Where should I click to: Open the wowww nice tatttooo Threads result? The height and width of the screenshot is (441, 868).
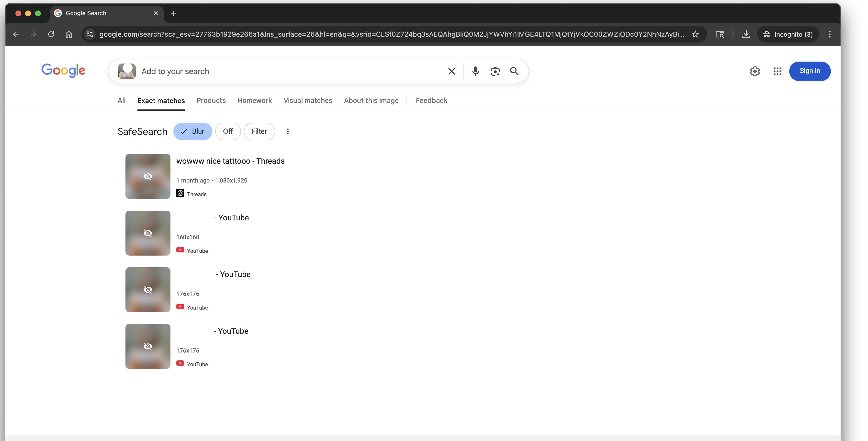[x=230, y=161]
